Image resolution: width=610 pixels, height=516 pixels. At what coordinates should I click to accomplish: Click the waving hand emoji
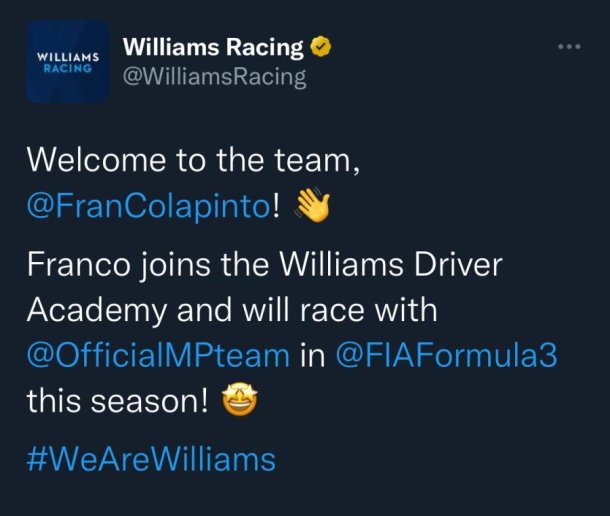click(x=312, y=205)
